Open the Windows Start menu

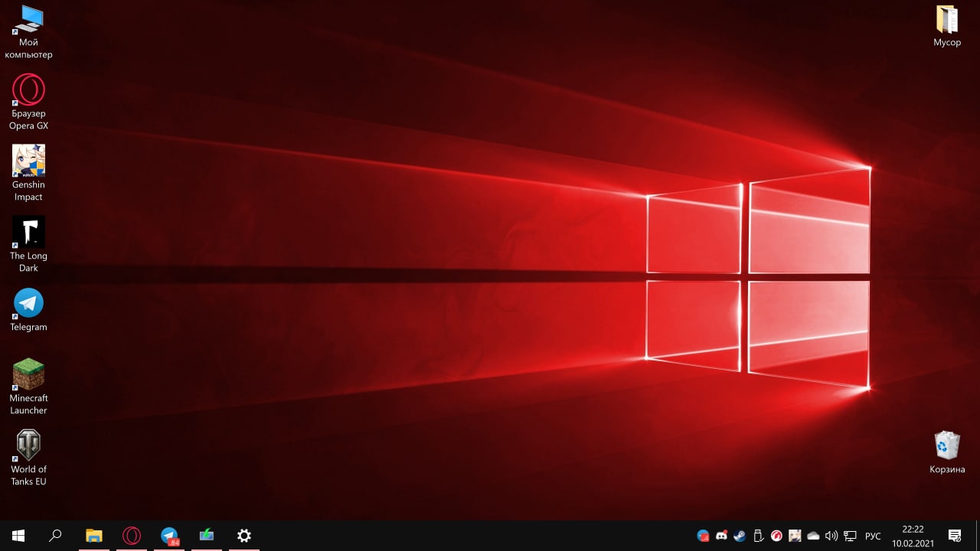pos(18,536)
